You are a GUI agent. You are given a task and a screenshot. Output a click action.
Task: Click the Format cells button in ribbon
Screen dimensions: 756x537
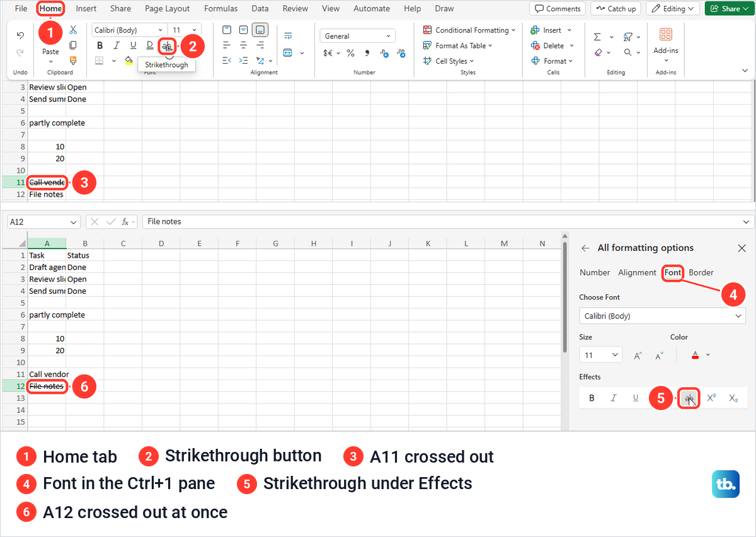(553, 61)
